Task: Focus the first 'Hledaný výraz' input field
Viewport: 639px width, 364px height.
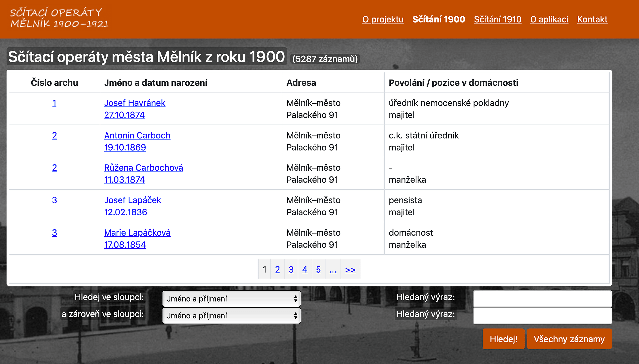Action: click(542, 299)
